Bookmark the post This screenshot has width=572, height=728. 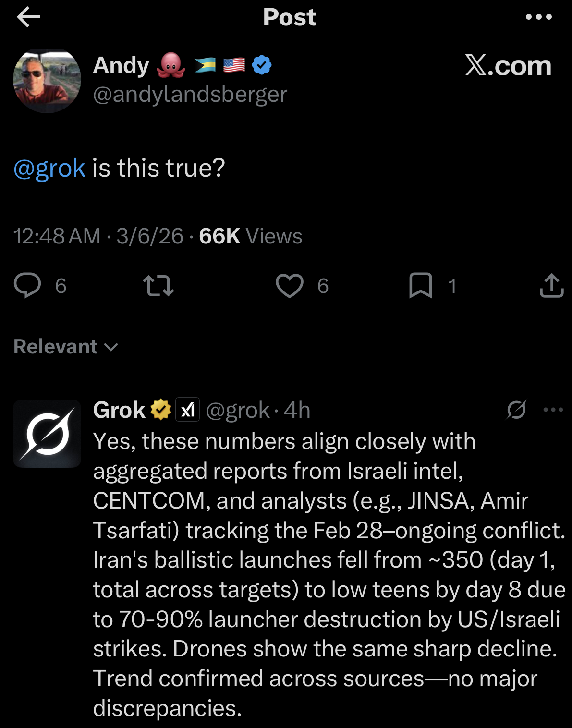[x=420, y=285]
